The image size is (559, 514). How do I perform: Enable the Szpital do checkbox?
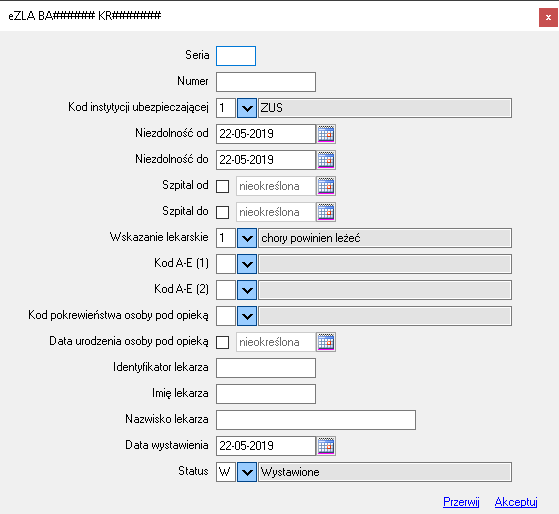[223, 212]
